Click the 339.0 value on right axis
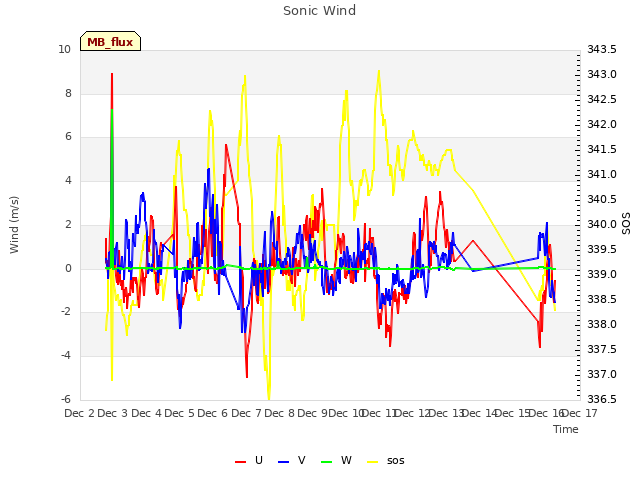The height and width of the screenshot is (480, 640). tap(602, 274)
